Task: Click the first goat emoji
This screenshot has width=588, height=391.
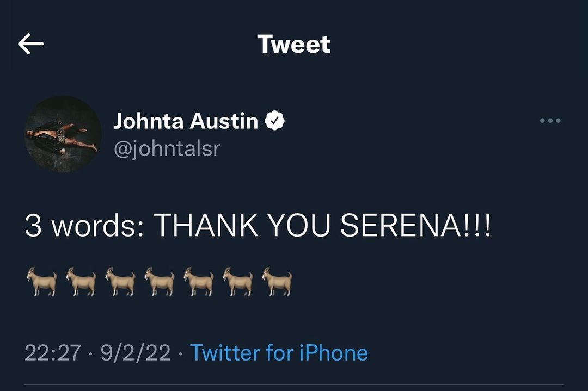Action: (x=42, y=281)
